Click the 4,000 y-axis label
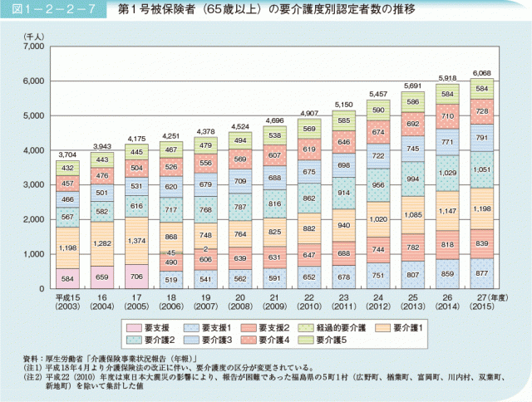Image resolution: width=532 pixels, height=402 pixels. (33, 150)
